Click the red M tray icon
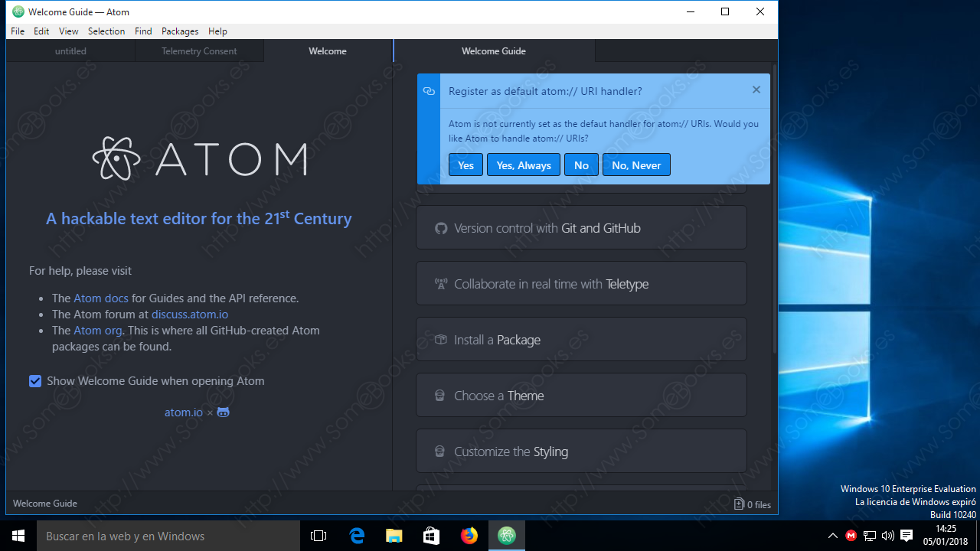Image resolution: width=980 pixels, height=551 pixels. [851, 536]
